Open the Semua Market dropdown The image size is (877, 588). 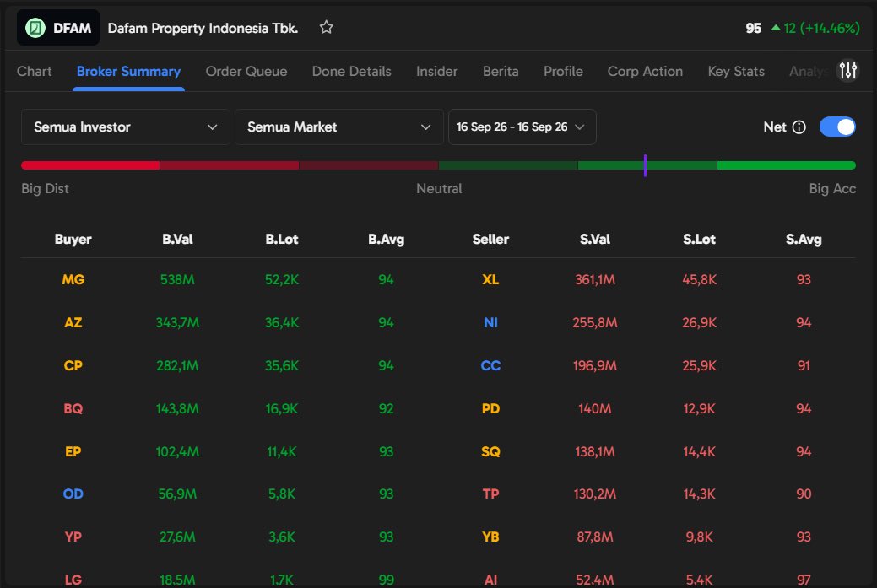[x=339, y=127]
